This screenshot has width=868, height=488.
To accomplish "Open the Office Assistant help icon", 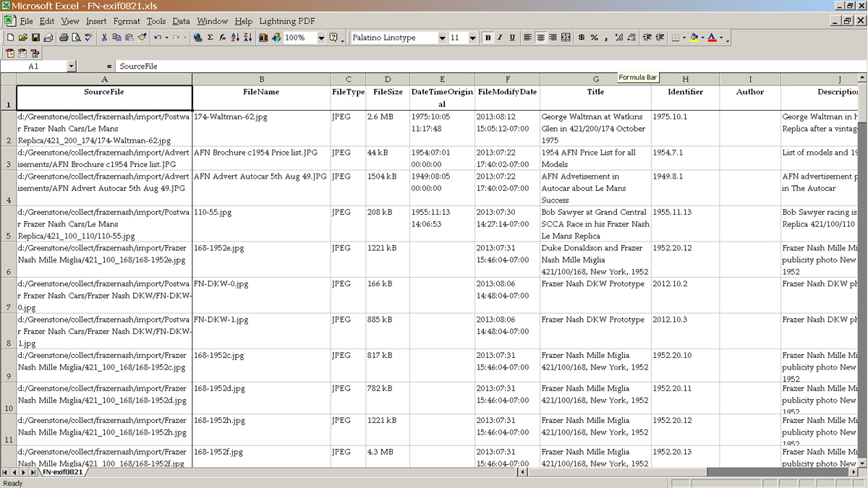I will [x=333, y=38].
